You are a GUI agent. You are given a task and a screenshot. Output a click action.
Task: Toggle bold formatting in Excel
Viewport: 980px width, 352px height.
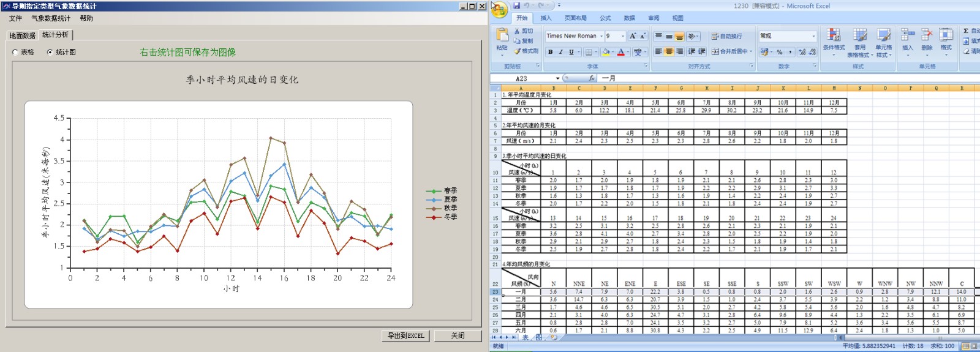(550, 52)
